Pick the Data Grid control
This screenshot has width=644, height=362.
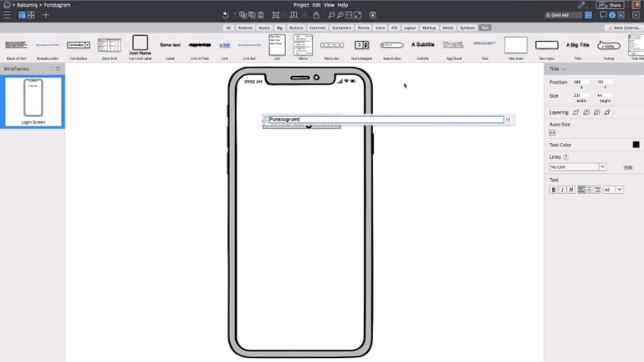pyautogui.click(x=110, y=48)
